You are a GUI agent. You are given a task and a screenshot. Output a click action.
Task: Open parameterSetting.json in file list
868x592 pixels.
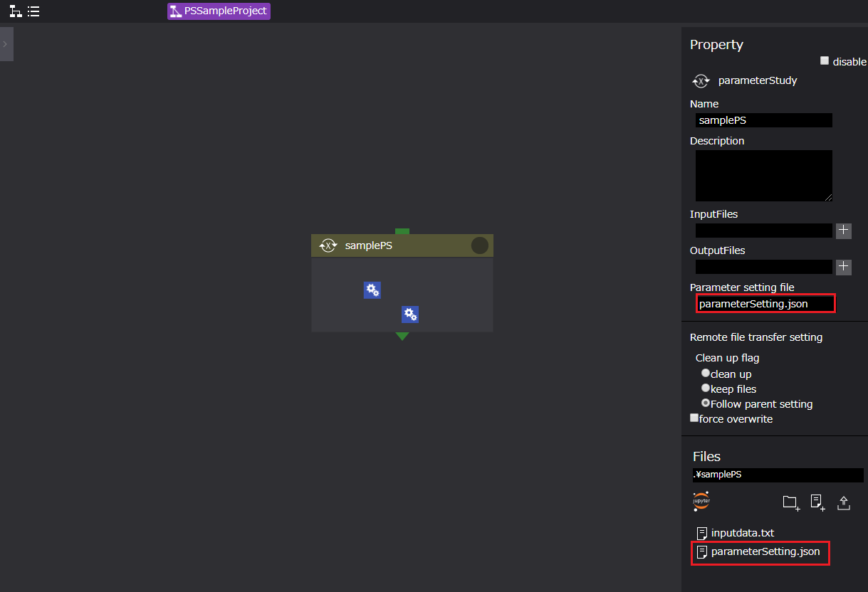tap(765, 551)
